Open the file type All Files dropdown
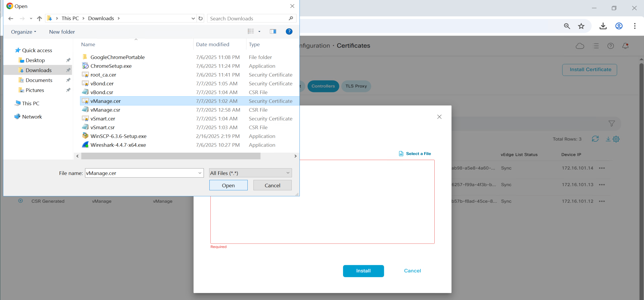This screenshot has height=300, width=644. [x=250, y=173]
